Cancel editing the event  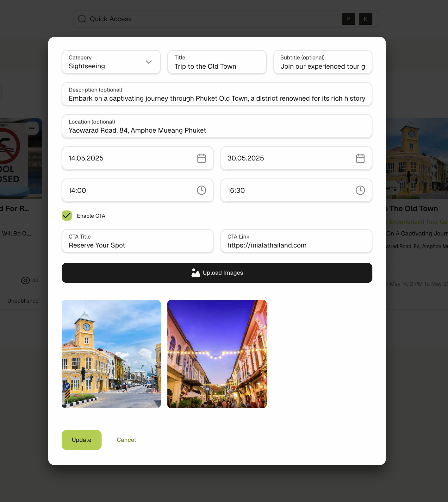126,440
